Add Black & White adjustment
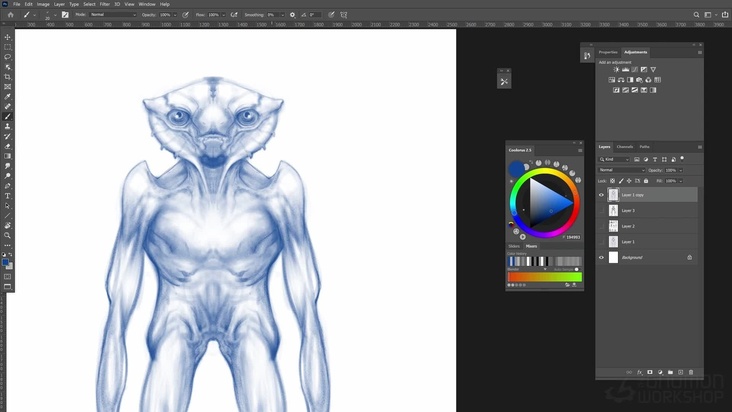The image size is (732, 412). (630, 80)
